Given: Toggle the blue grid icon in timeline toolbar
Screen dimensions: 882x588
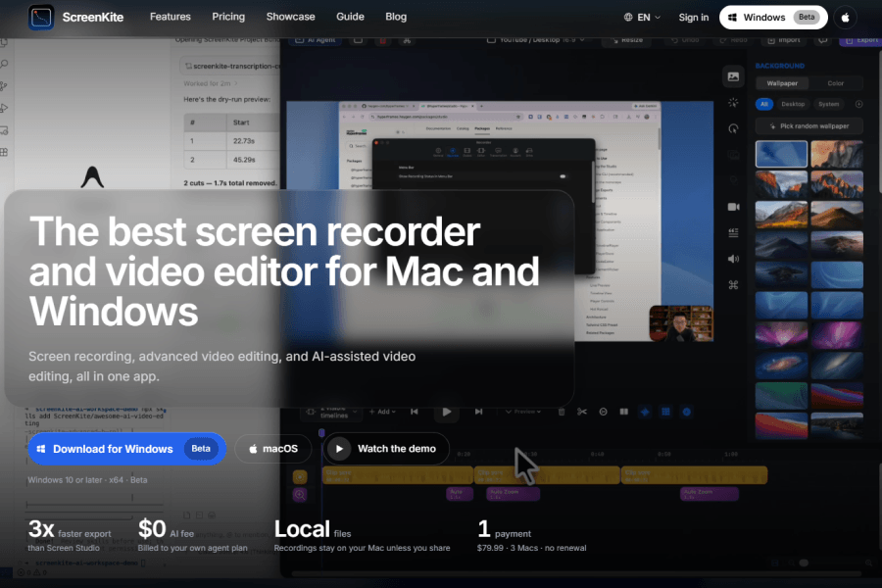Looking at the screenshot, I should click(x=665, y=412).
